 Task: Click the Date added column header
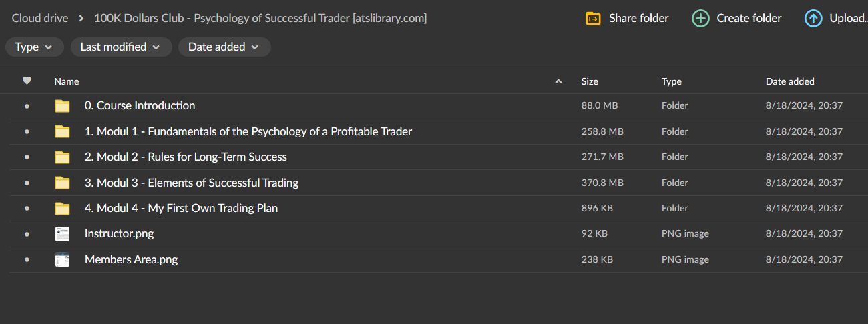[x=790, y=81]
